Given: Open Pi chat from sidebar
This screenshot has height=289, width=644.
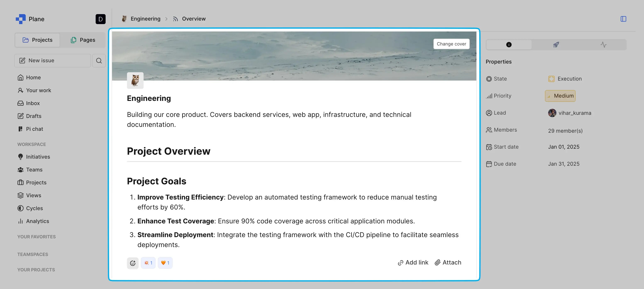Looking at the screenshot, I should point(34,129).
